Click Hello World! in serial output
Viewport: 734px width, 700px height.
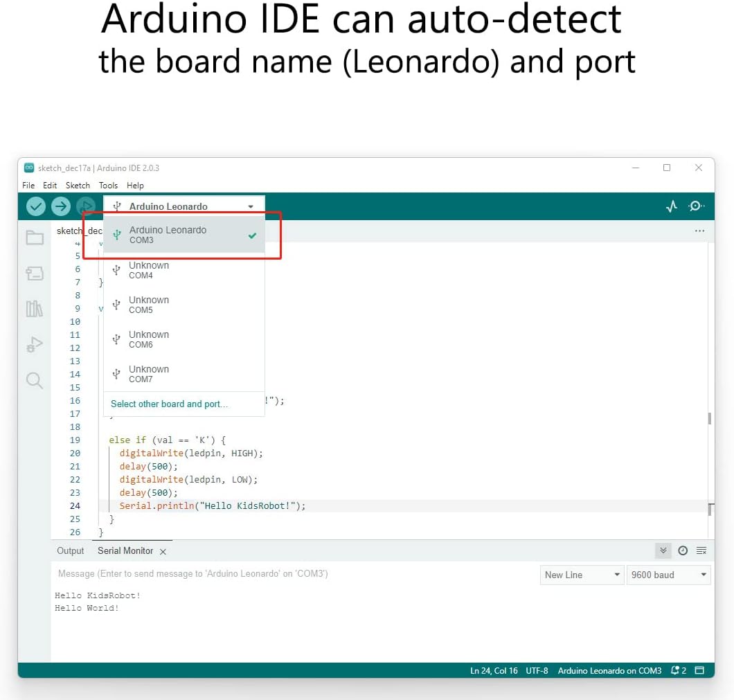[87, 609]
